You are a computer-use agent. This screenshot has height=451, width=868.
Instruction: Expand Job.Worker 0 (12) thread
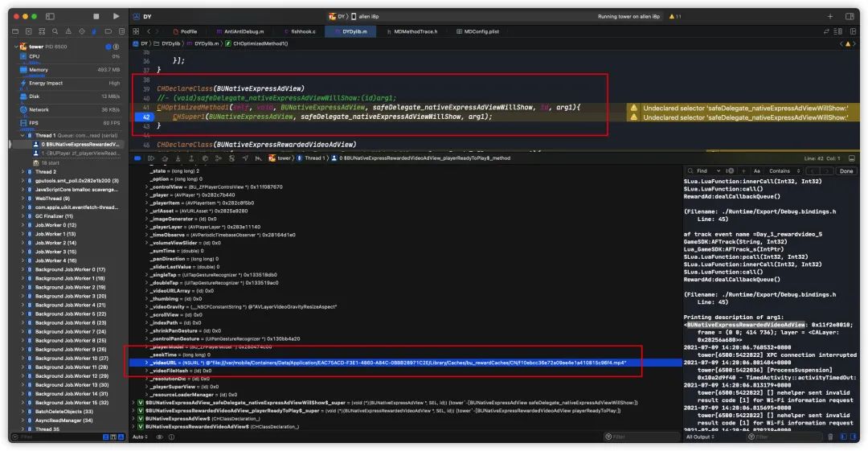tap(23, 225)
